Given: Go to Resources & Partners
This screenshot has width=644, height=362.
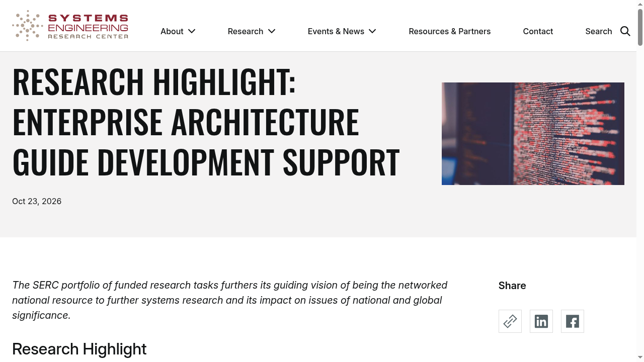Looking at the screenshot, I should [x=450, y=31].
